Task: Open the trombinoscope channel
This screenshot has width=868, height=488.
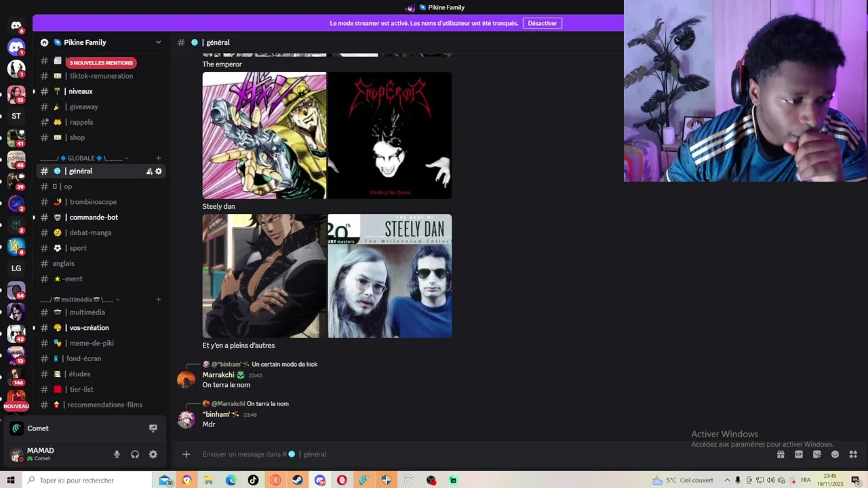Action: (x=101, y=202)
